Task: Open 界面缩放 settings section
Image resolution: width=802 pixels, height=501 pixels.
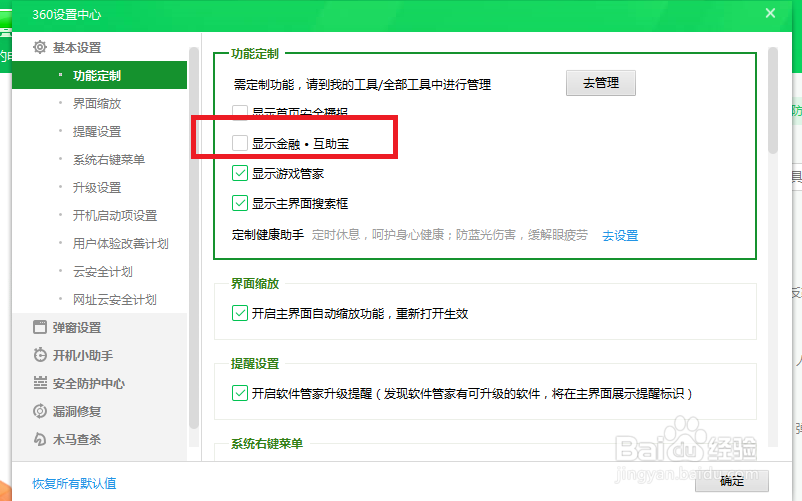Action: pyautogui.click(x=99, y=103)
